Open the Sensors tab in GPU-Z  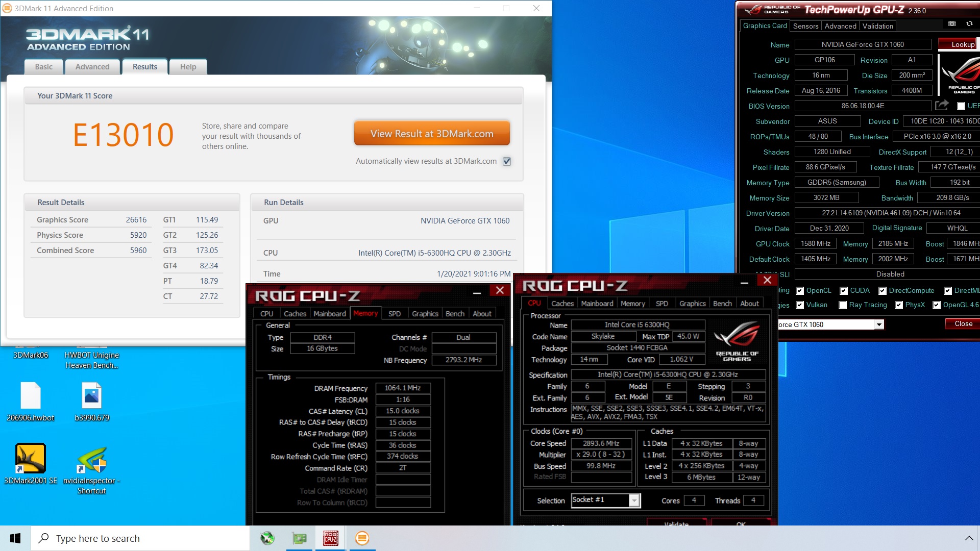pos(805,26)
